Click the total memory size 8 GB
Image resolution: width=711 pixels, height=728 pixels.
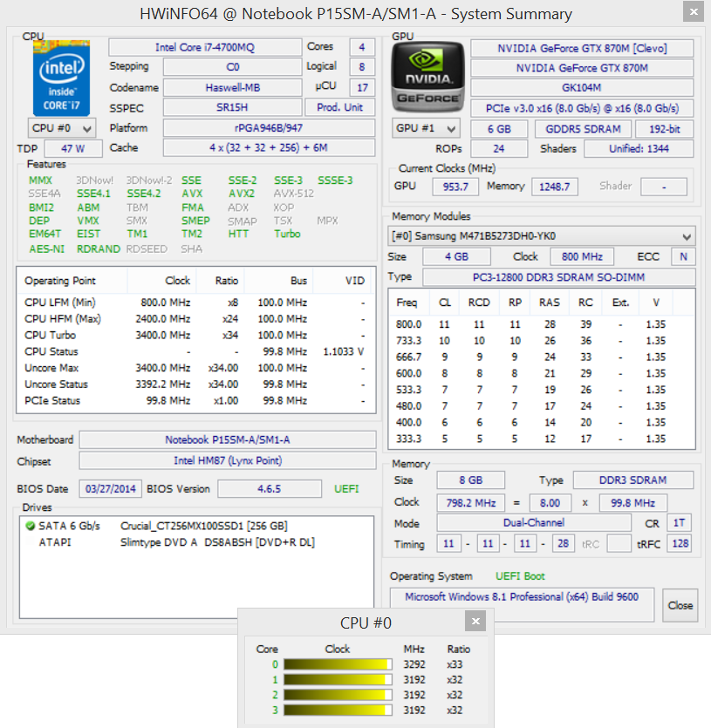coord(471,480)
